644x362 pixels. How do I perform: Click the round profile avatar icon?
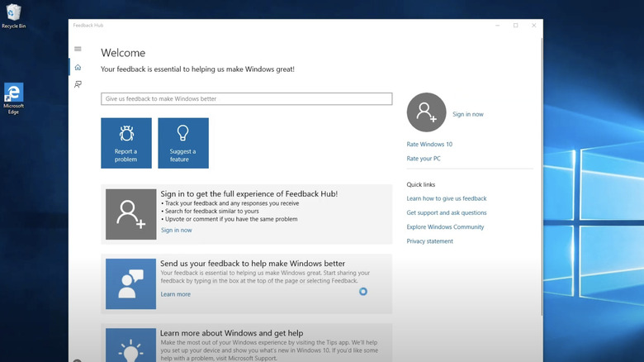[x=426, y=112]
